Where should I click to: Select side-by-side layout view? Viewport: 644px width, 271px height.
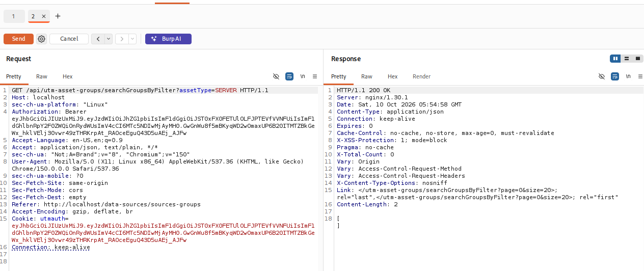tap(615, 59)
